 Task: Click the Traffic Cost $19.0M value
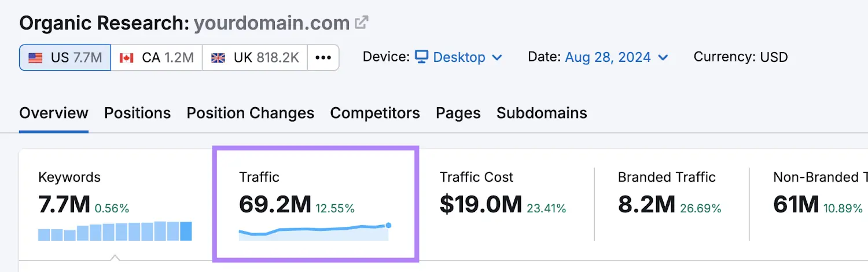coord(480,204)
